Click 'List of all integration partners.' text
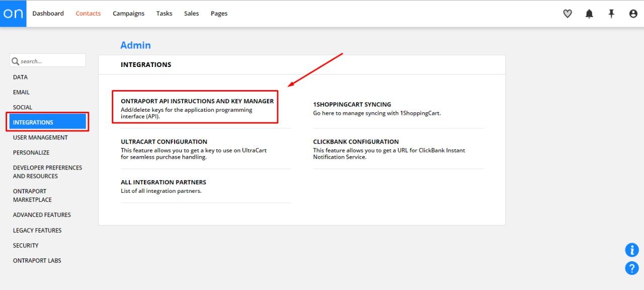This screenshot has height=290, width=644. 161,191
